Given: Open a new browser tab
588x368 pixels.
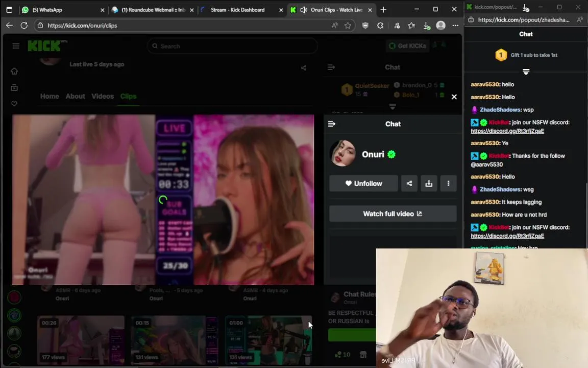Looking at the screenshot, I should coord(383,10).
